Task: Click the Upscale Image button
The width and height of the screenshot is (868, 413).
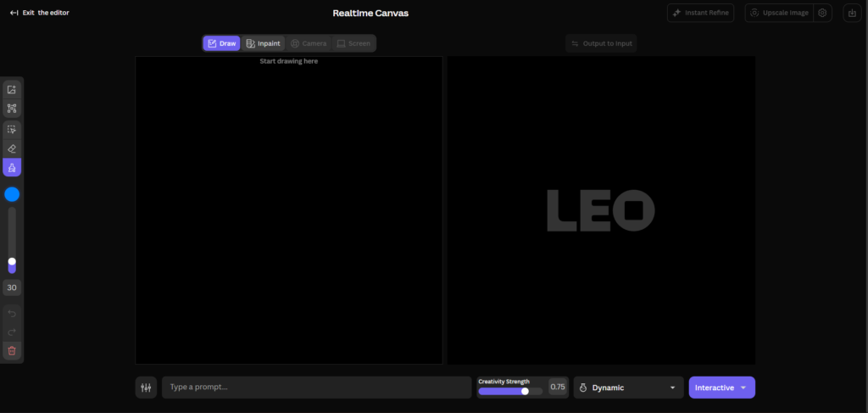Action: [x=780, y=13]
